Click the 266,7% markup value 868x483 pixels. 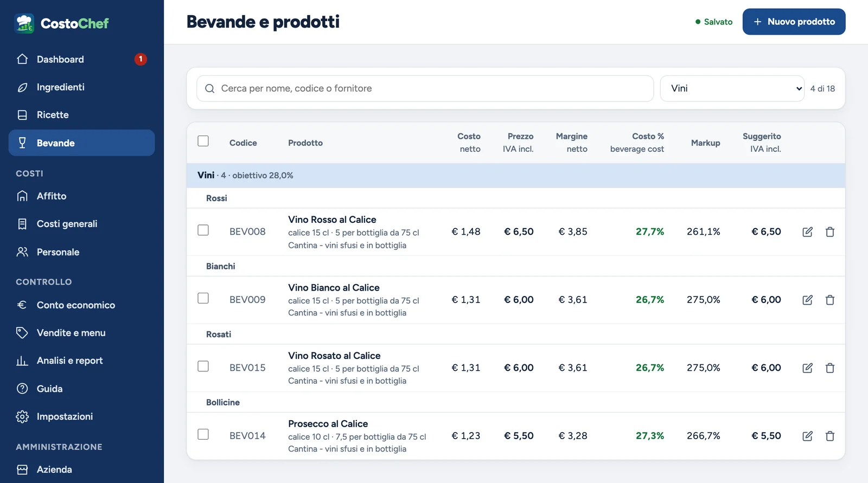(x=703, y=436)
